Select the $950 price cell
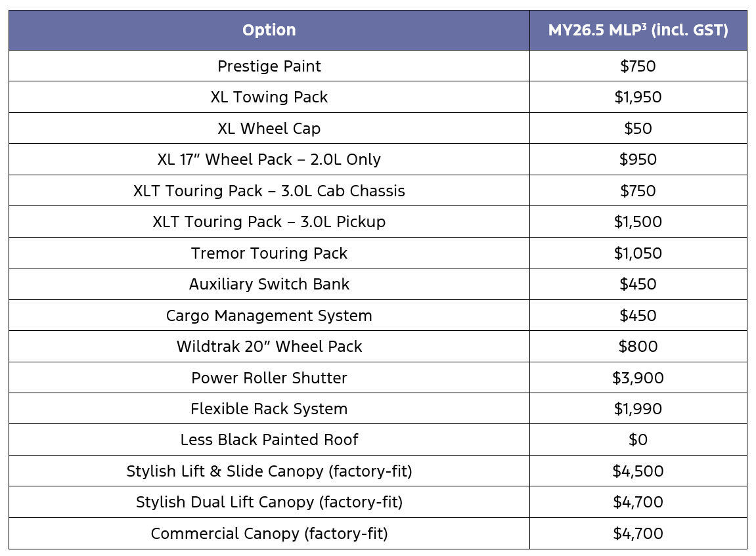The width and height of the screenshot is (756, 556). [x=638, y=160]
